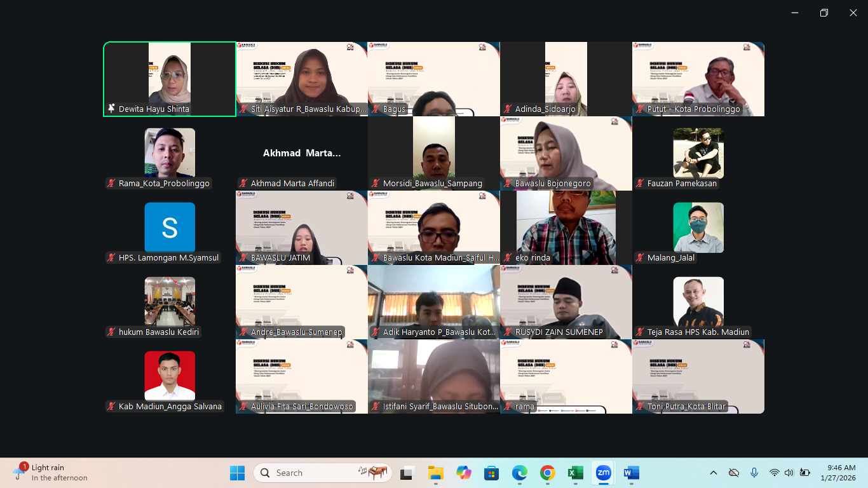
Task: Open Task View from the taskbar
Action: pyautogui.click(x=407, y=473)
